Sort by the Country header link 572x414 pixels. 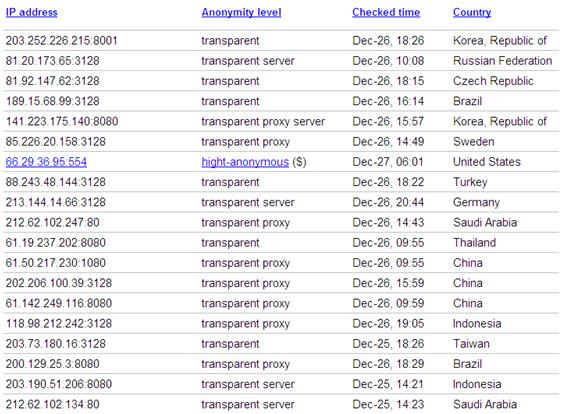point(472,12)
